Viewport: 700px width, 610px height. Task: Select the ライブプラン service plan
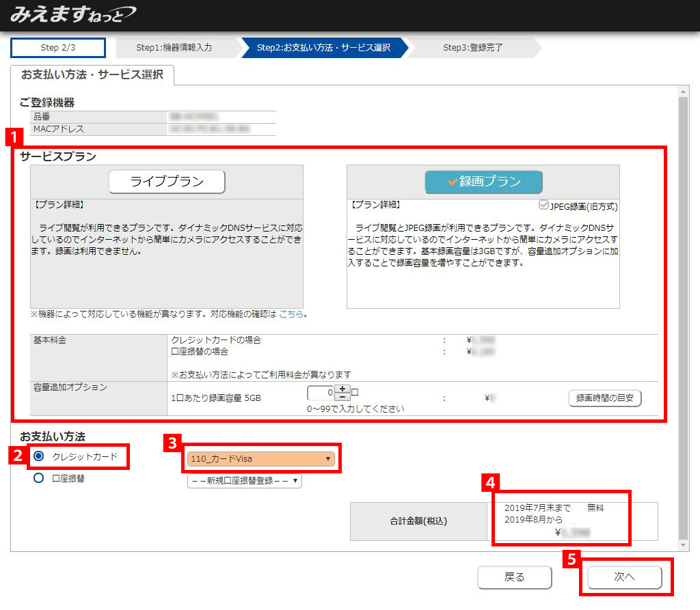point(167,182)
